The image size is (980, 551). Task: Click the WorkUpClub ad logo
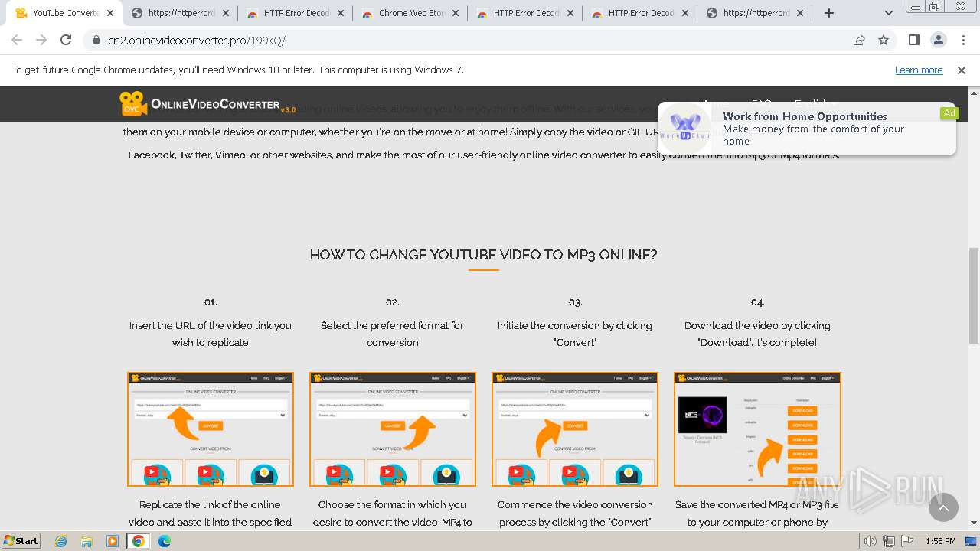coord(685,127)
